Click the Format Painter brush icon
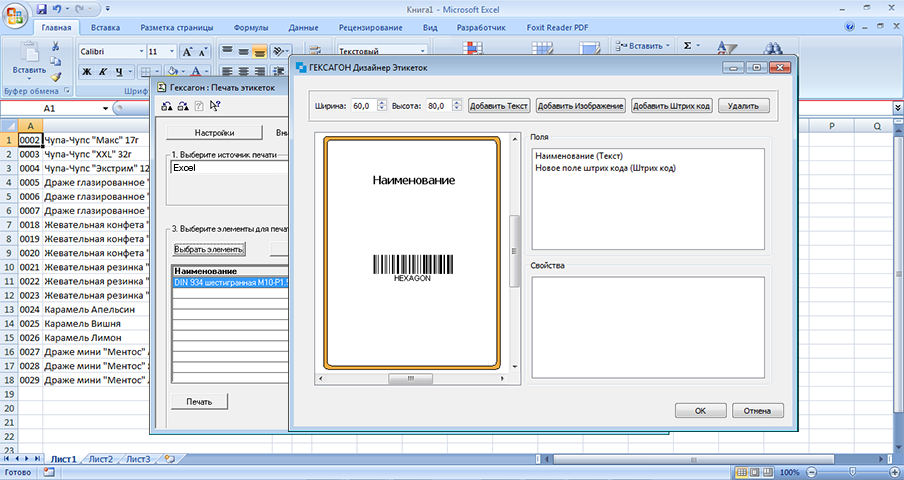The image size is (904, 480). 57,77
